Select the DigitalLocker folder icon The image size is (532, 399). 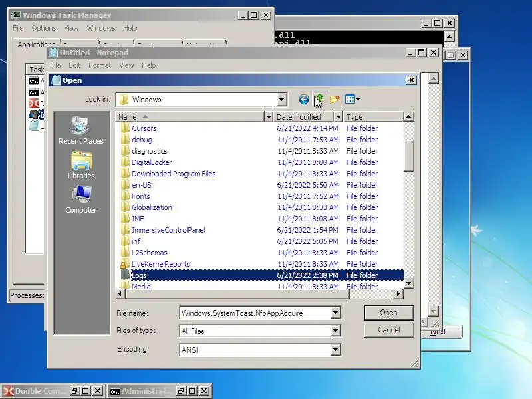125,162
